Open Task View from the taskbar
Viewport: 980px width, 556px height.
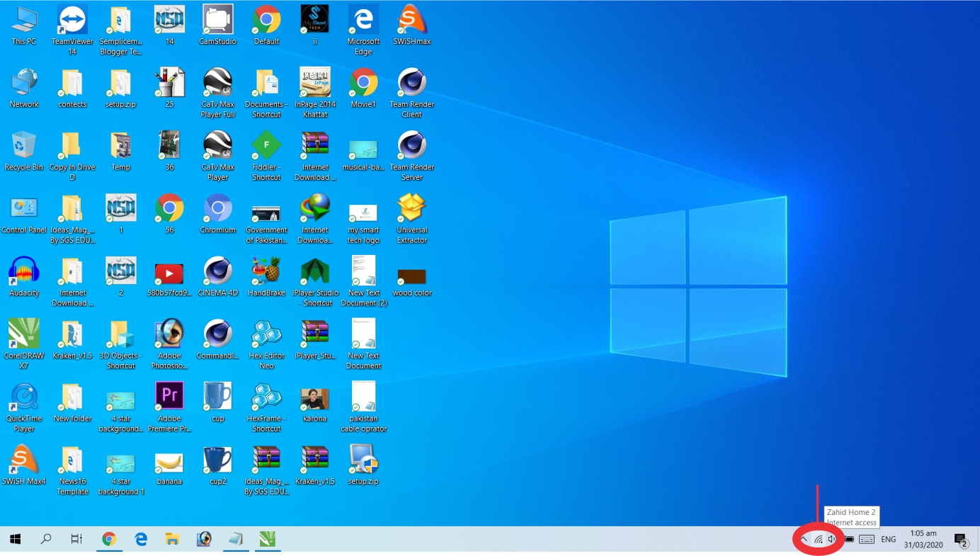pyautogui.click(x=76, y=539)
